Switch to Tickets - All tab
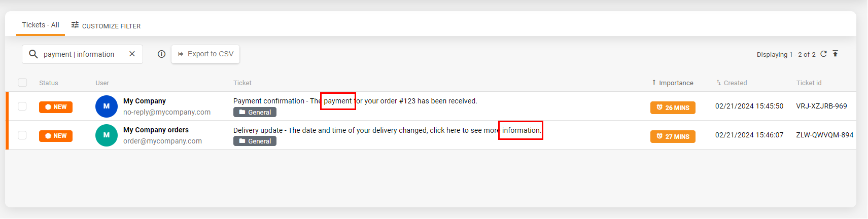The height and width of the screenshot is (219, 868). pos(41,25)
